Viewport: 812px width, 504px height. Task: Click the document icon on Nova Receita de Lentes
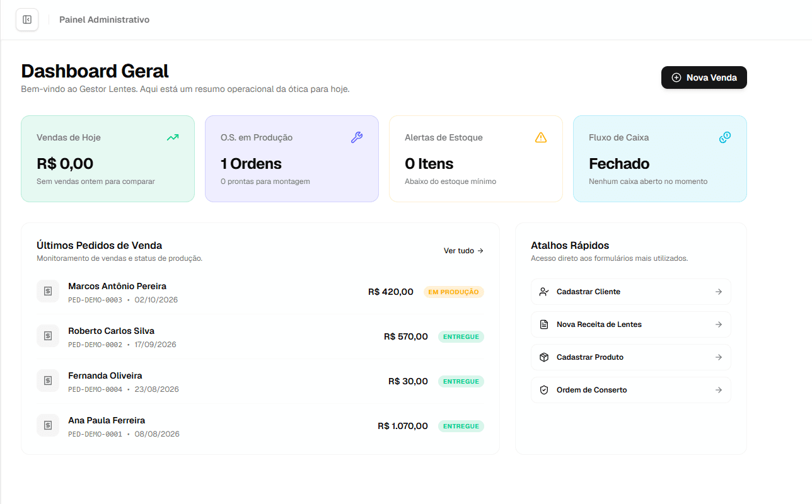pos(544,324)
